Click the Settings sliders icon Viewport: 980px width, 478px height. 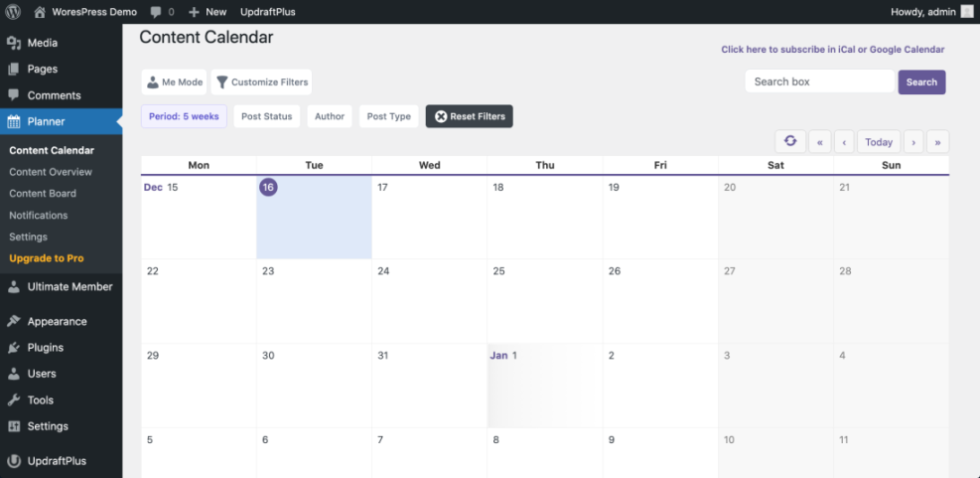coord(14,426)
